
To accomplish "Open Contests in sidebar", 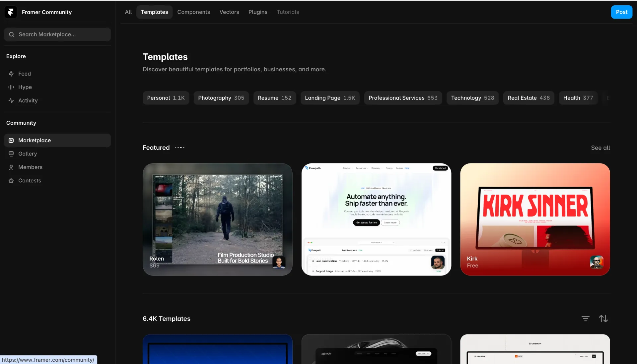I will 57,181.
